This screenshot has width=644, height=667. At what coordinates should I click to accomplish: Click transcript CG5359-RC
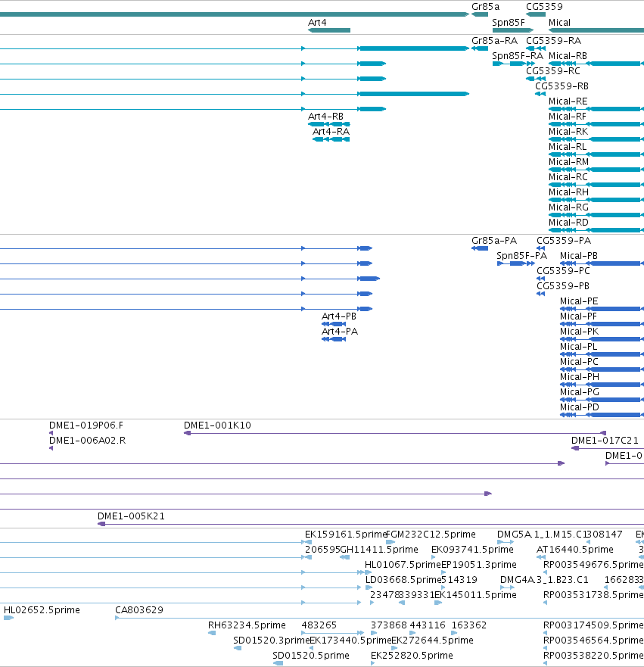click(536, 79)
